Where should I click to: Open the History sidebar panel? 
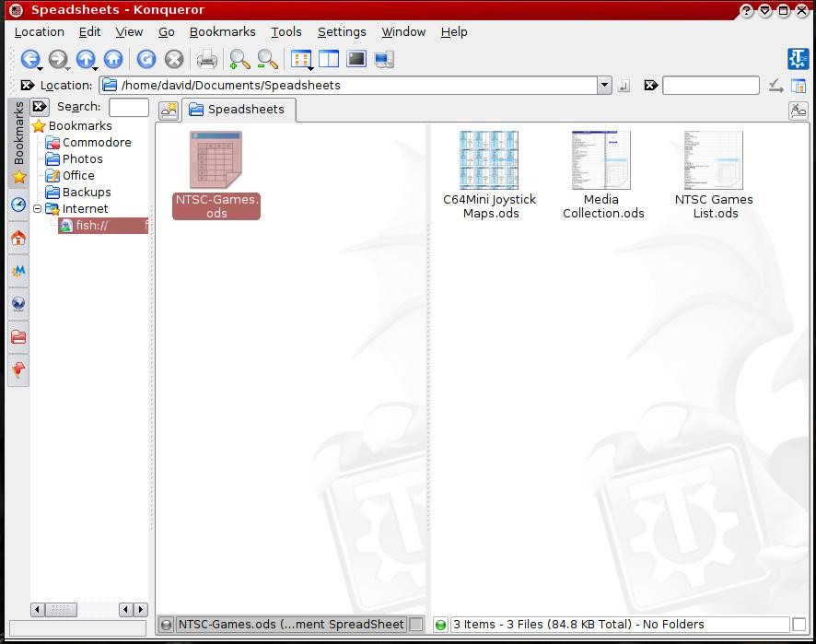pyautogui.click(x=18, y=205)
